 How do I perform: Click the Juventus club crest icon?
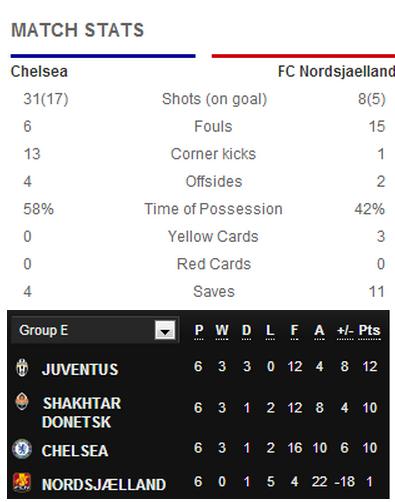coord(22,368)
